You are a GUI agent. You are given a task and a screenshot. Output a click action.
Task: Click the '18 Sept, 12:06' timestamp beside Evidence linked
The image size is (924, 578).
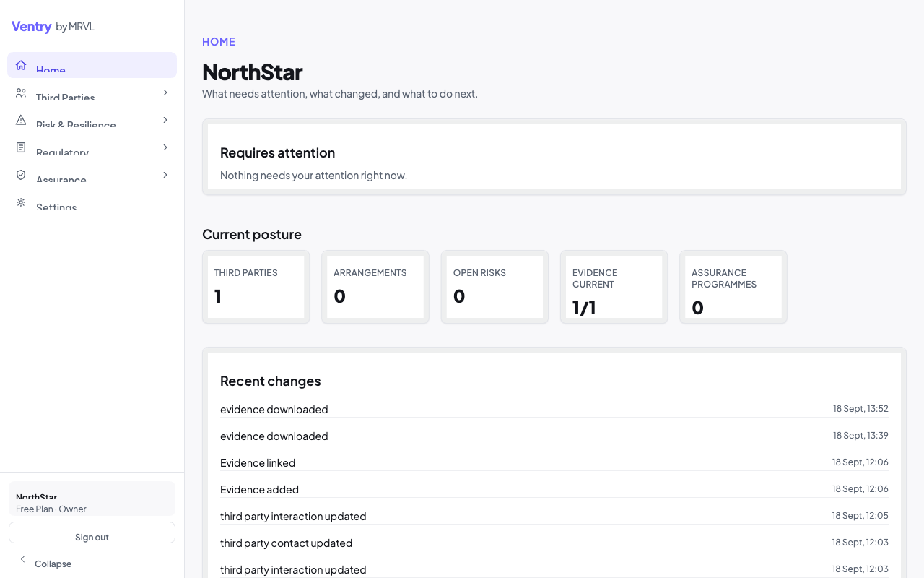tap(860, 462)
